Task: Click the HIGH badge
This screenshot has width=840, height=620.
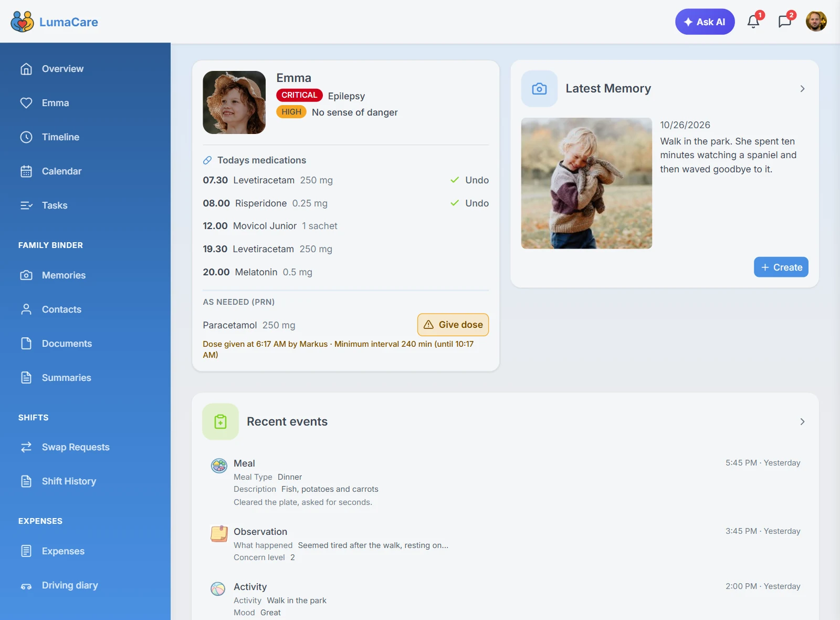Action: (x=291, y=112)
